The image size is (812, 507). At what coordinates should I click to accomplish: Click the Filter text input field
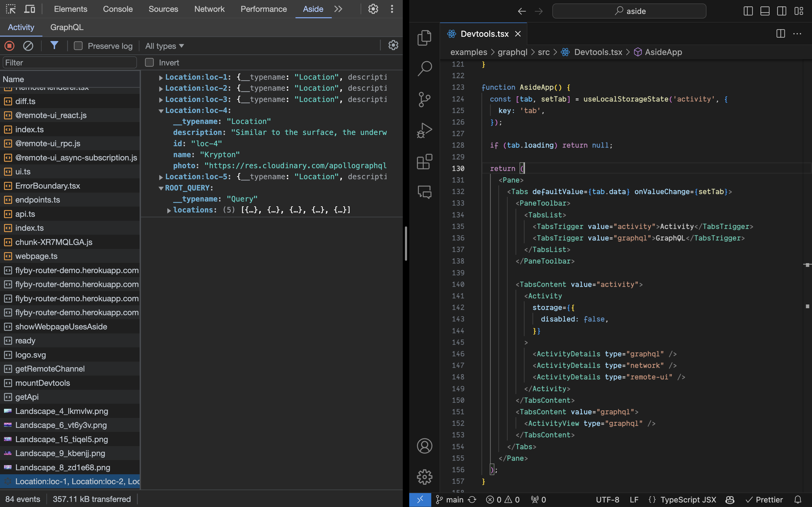[x=70, y=63]
